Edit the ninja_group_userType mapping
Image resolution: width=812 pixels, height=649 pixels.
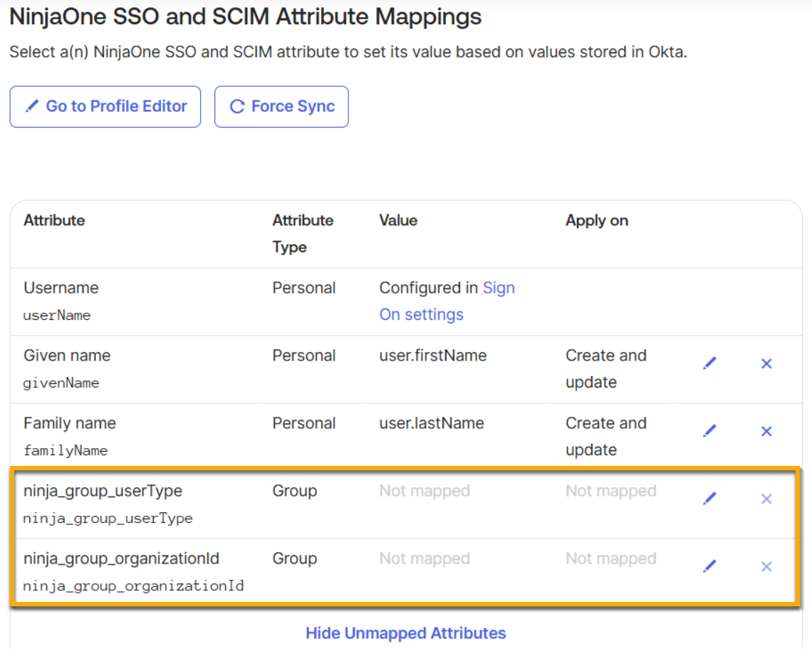point(709,499)
